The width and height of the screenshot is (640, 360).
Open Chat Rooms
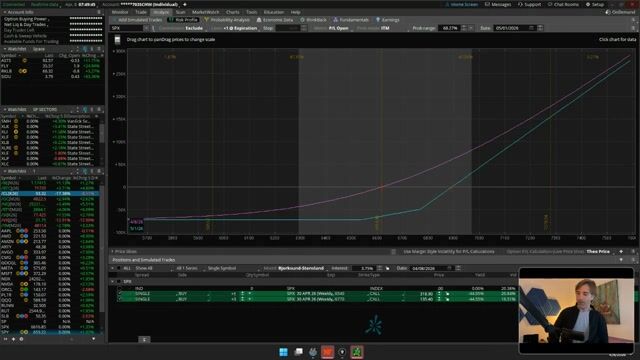tap(563, 4)
